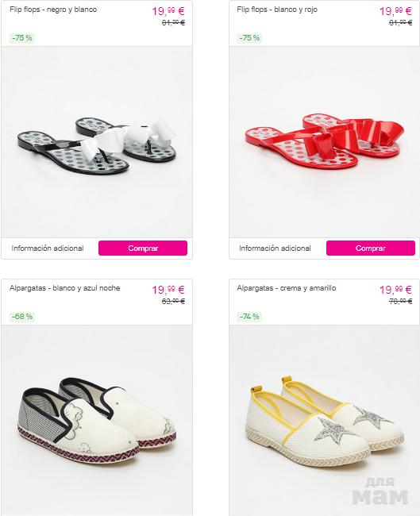This screenshot has width=420, height=516.
Task: Click the 19,99 € price of crema alpargatas
Action: coord(395,290)
